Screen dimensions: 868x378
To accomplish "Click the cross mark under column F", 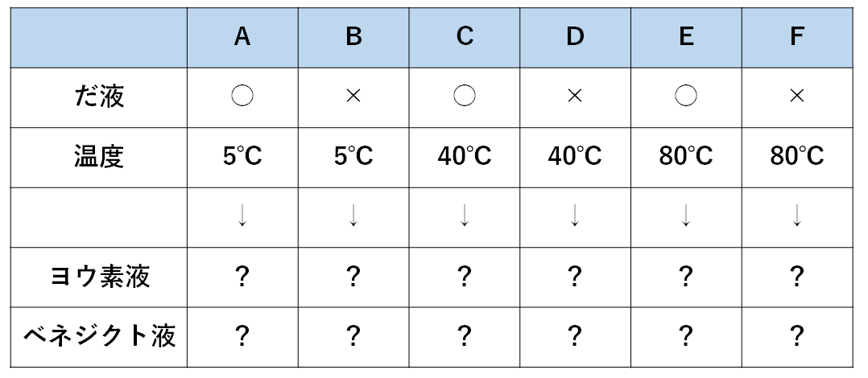I will pos(796,96).
